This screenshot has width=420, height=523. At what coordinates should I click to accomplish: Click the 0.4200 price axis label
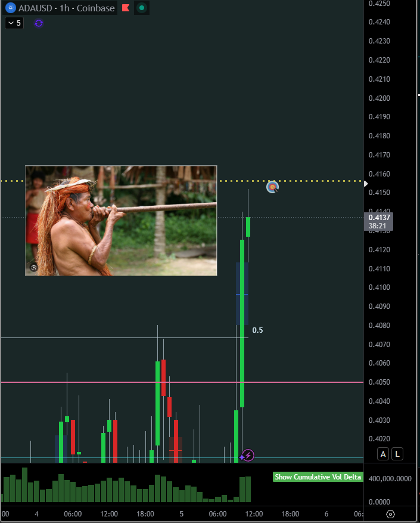coord(379,98)
